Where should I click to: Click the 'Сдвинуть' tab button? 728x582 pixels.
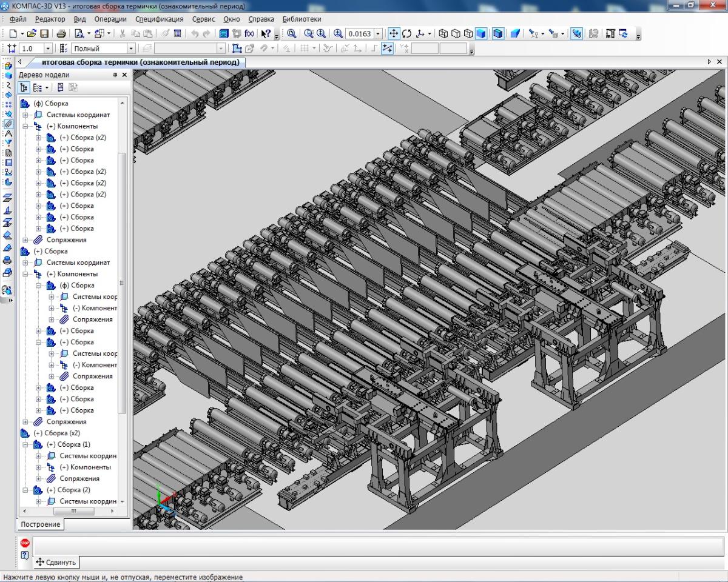coord(56,562)
